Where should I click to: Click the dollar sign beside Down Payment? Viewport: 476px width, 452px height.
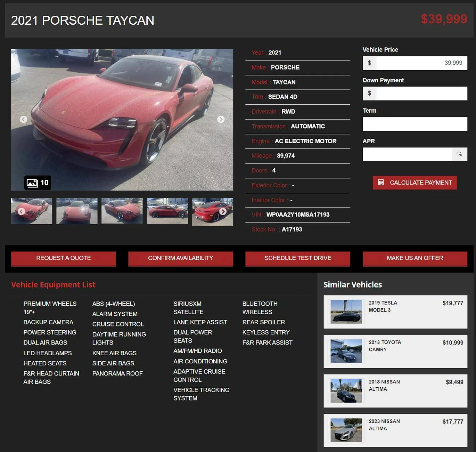369,94
